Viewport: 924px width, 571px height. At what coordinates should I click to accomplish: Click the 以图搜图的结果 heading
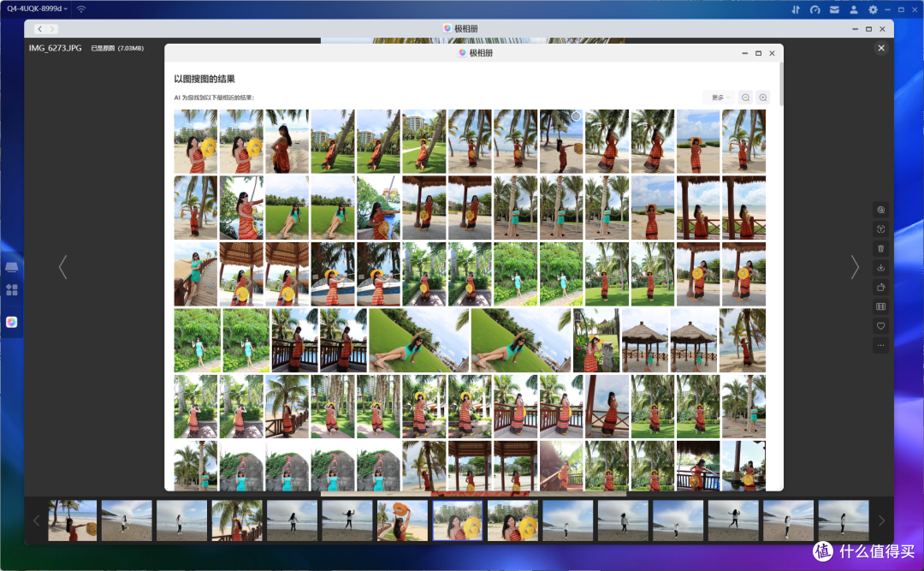pos(204,79)
